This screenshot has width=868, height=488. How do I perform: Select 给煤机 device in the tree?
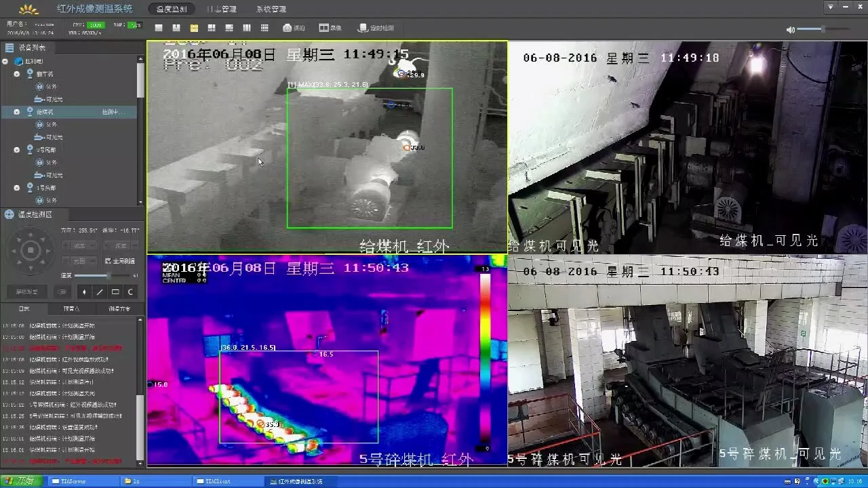tap(68, 111)
